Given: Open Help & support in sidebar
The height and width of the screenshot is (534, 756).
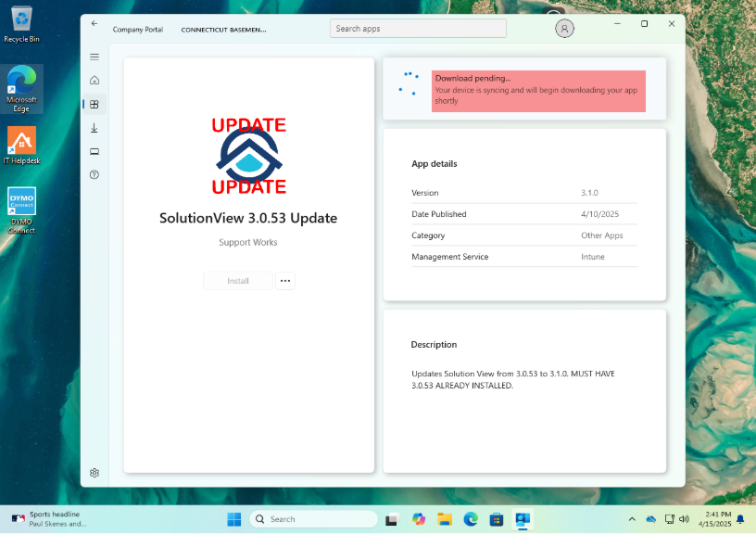Looking at the screenshot, I should 94,174.
